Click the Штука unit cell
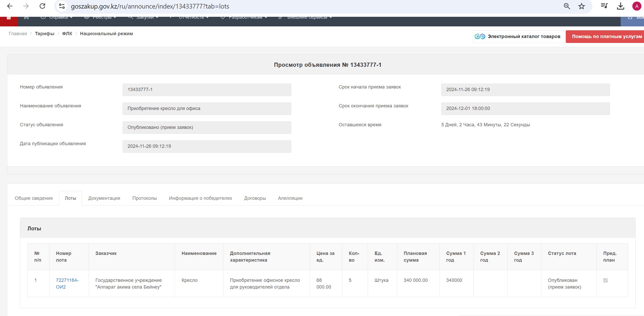Viewport: 644px width, 316px height. coord(383,284)
